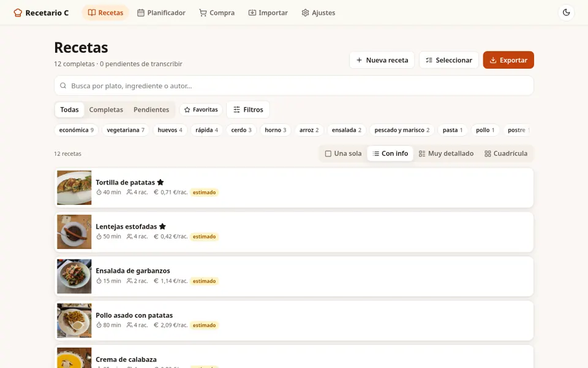Click the estimado badge on Lentejas estofadas
The height and width of the screenshot is (368, 588).
coord(205,237)
